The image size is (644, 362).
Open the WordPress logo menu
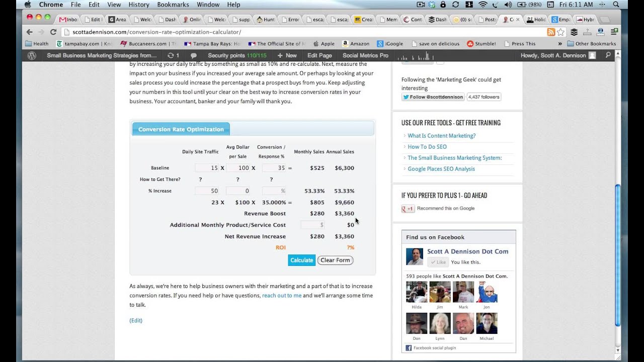[x=32, y=55]
